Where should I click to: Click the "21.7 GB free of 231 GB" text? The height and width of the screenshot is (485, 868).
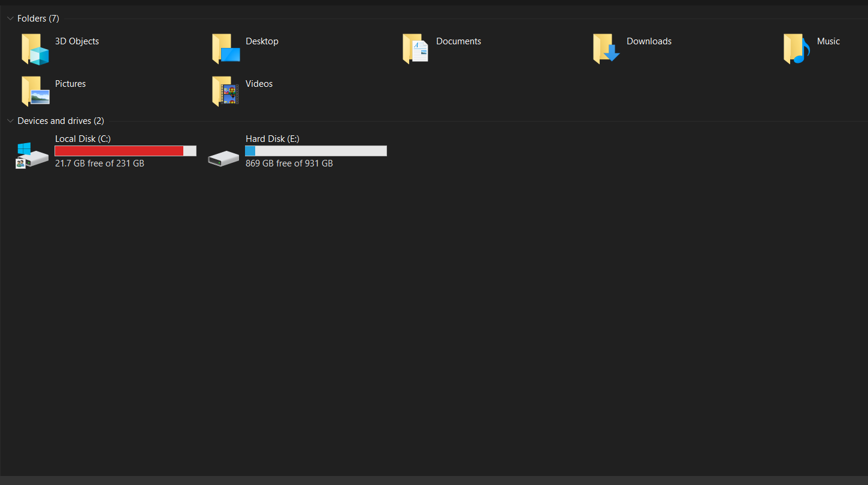point(99,163)
